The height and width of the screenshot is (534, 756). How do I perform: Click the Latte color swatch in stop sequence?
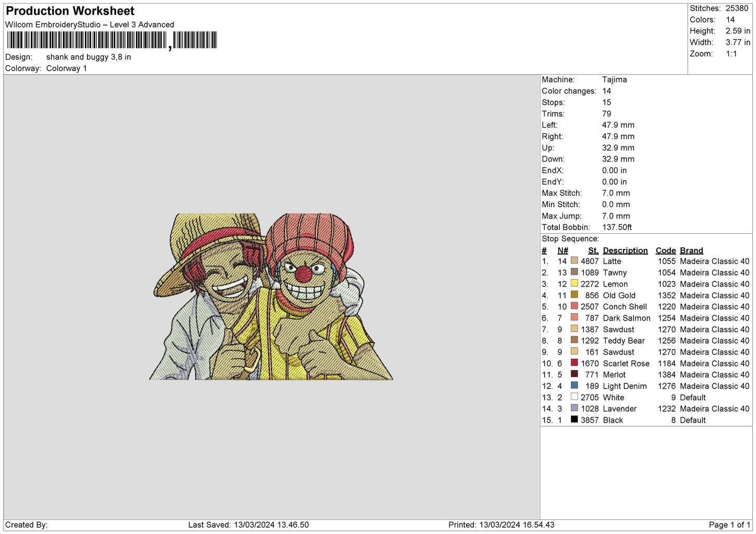574,260
